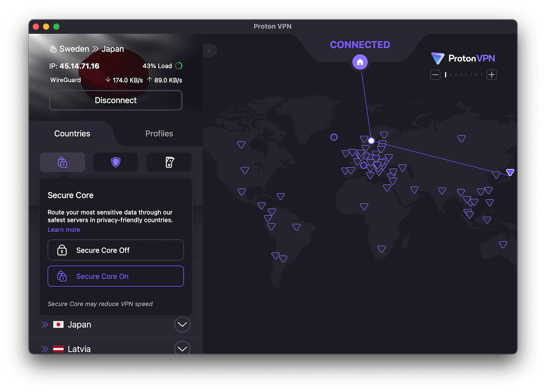
Task: Select Secure Core On option
Action: point(116,276)
